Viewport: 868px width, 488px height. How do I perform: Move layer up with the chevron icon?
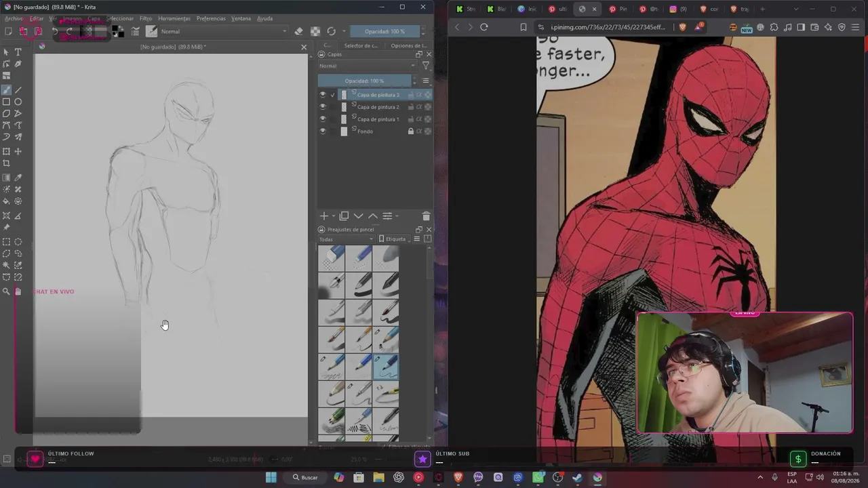pyautogui.click(x=372, y=216)
